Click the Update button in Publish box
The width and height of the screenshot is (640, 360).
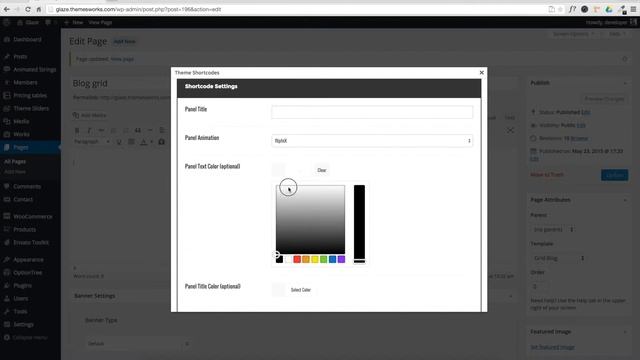tap(614, 175)
